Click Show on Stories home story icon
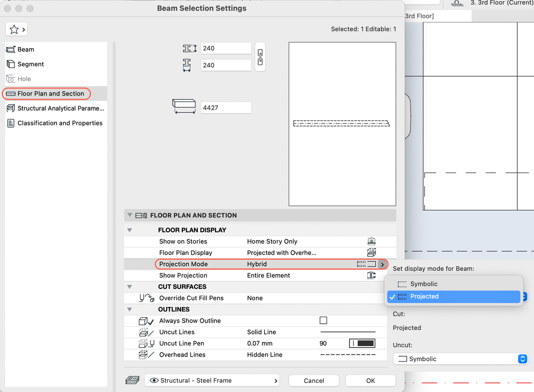Screen dimensions: 534x392 coord(371,241)
